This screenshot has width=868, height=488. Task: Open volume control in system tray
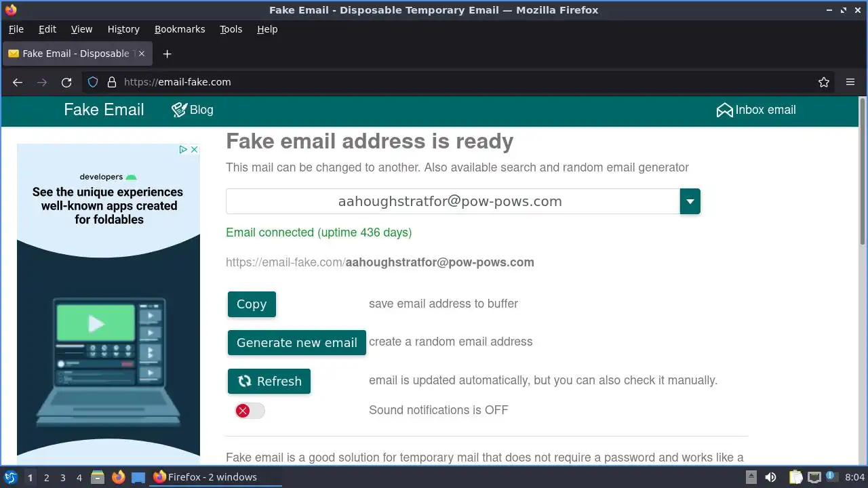click(x=770, y=477)
